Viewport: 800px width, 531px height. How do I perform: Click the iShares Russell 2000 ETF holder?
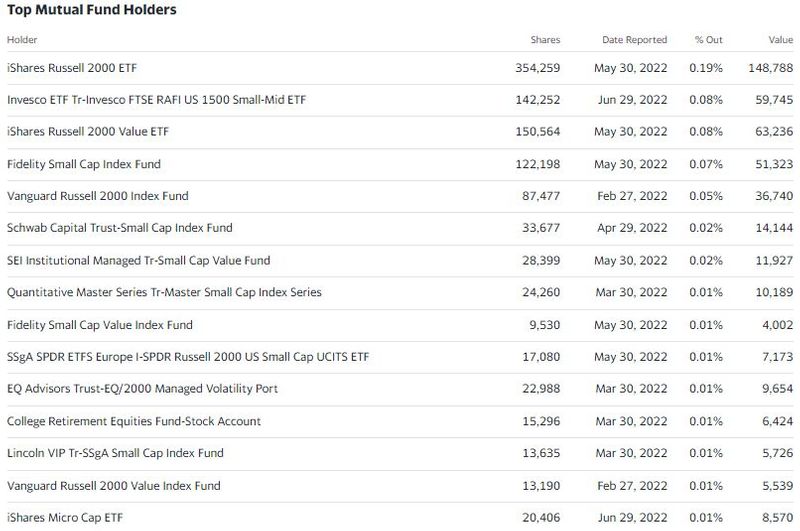pos(71,68)
